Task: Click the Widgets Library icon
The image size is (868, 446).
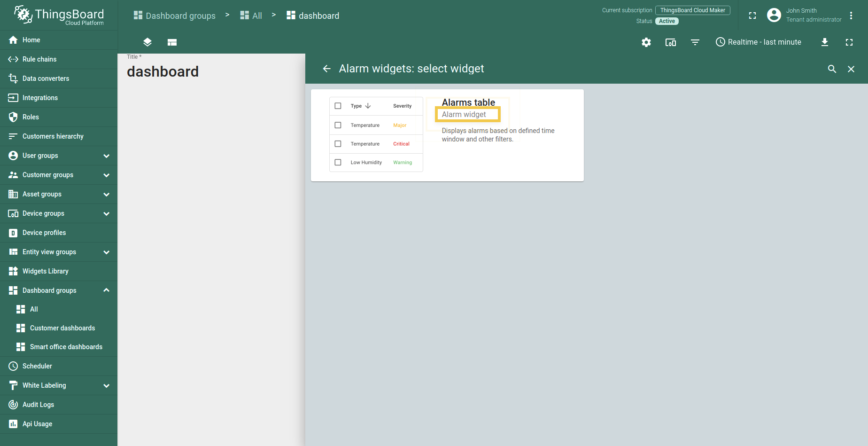Action: (x=13, y=271)
